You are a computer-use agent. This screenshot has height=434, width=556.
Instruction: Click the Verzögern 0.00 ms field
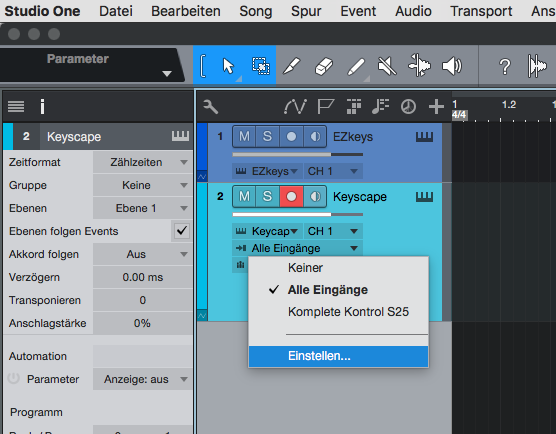[143, 277]
